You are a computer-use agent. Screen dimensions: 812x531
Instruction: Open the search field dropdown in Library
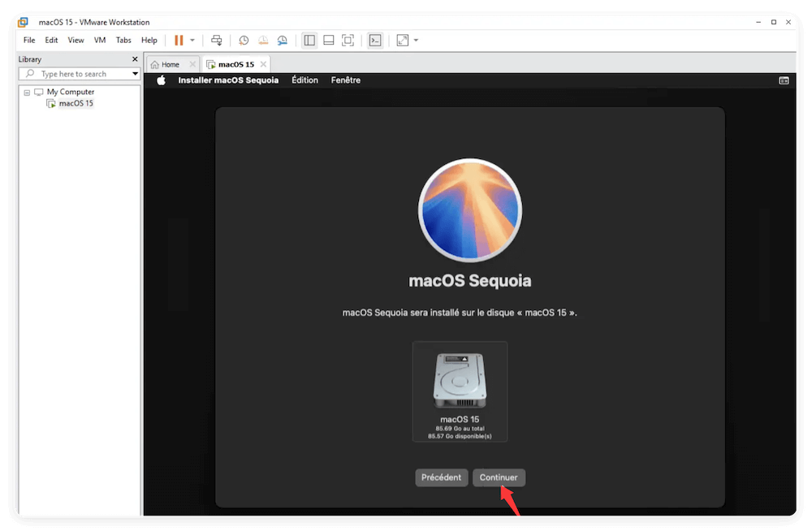tap(135, 73)
